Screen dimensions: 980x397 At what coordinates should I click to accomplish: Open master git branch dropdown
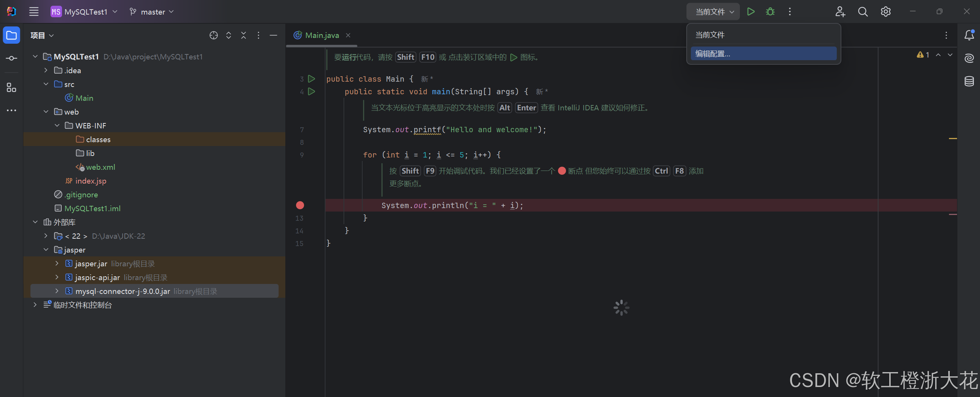pos(152,11)
